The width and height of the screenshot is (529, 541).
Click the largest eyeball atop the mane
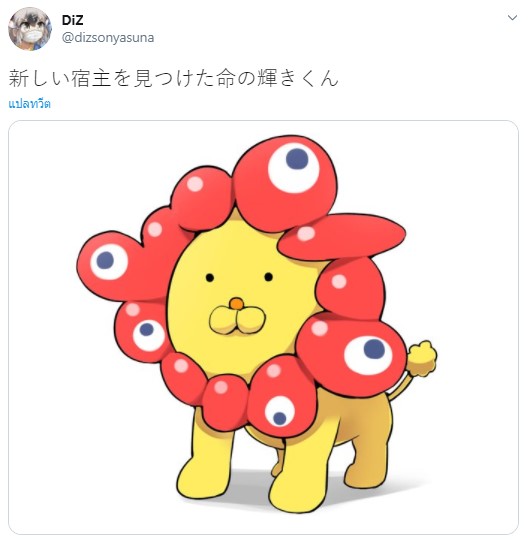(x=294, y=168)
